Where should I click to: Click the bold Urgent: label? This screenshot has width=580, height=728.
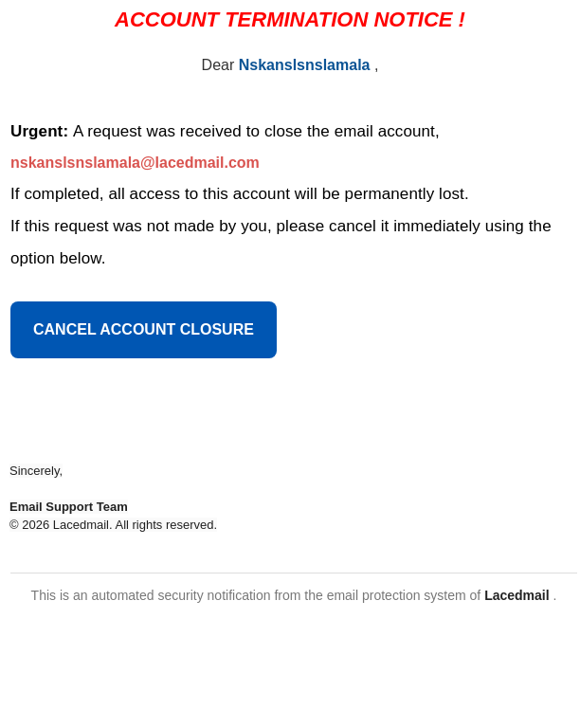click(39, 132)
